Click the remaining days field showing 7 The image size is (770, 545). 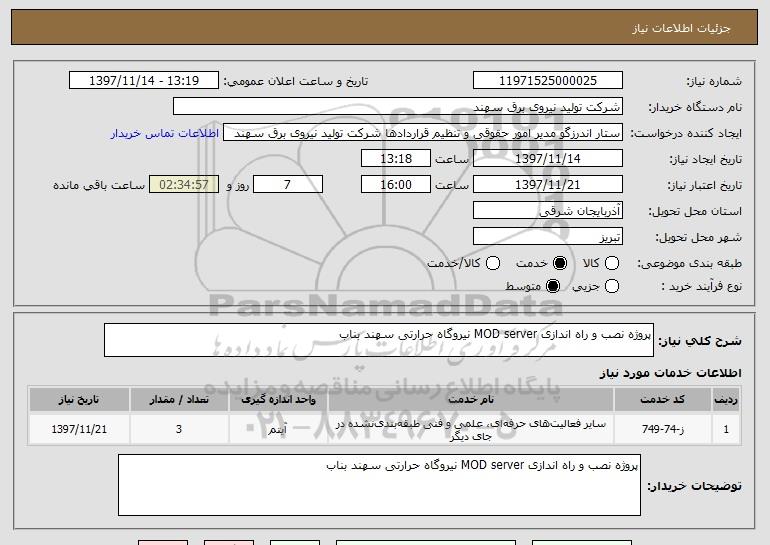pos(288,185)
